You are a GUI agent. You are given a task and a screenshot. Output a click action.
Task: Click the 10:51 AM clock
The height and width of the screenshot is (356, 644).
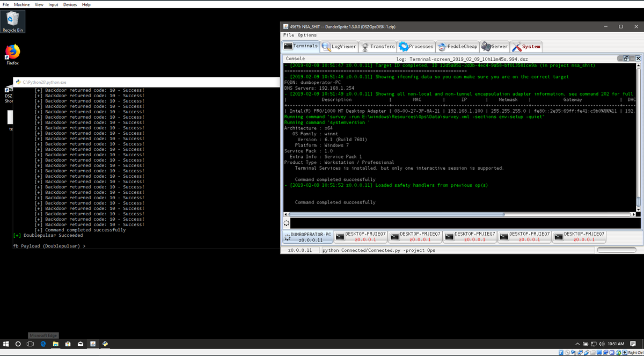[616, 344]
